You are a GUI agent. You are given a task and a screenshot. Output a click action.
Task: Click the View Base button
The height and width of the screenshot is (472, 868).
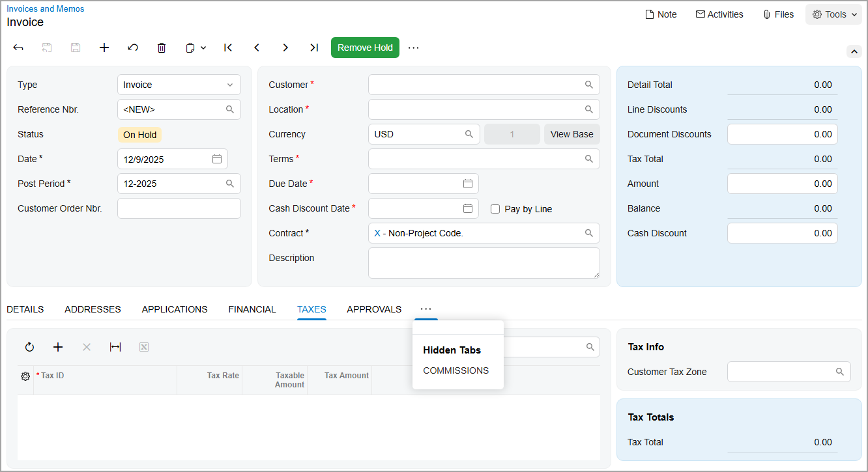pyautogui.click(x=572, y=134)
